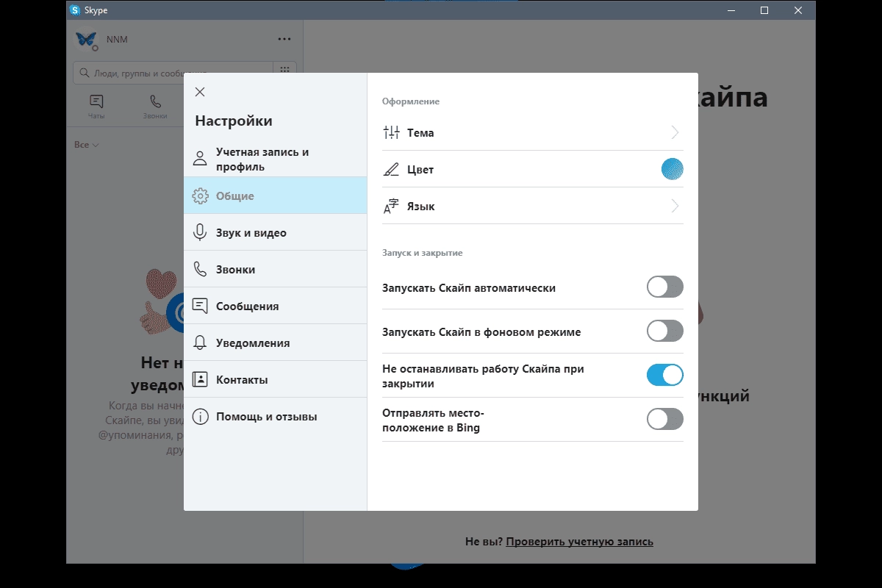This screenshot has height=588, width=882.
Task: Minimize the Skype window
Action: point(731,10)
